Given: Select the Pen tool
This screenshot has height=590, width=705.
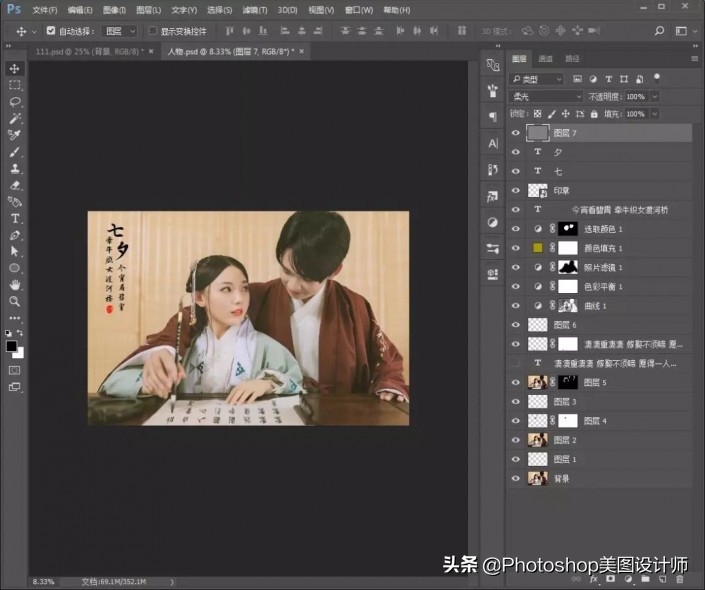Looking at the screenshot, I should [x=14, y=235].
